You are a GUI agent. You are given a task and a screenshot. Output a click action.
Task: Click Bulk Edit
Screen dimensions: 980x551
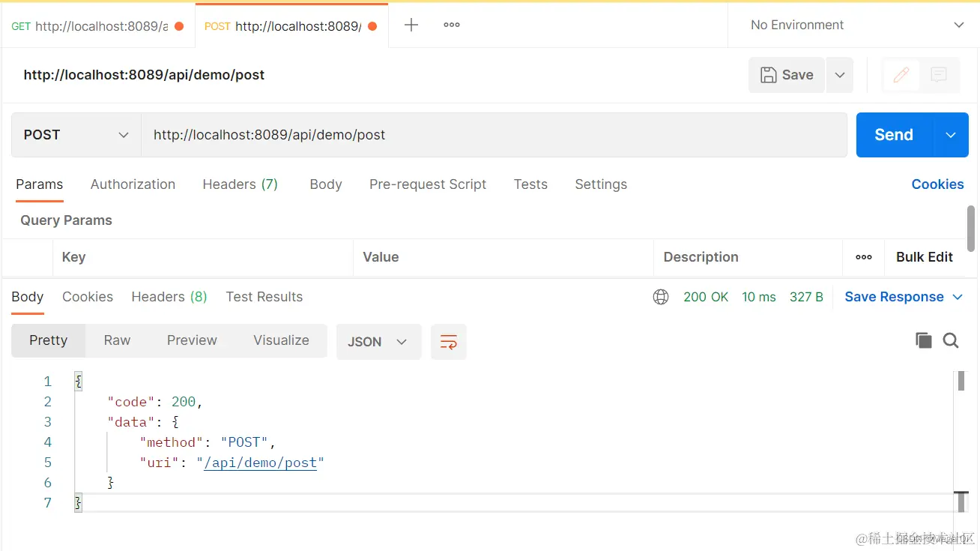[x=925, y=257]
